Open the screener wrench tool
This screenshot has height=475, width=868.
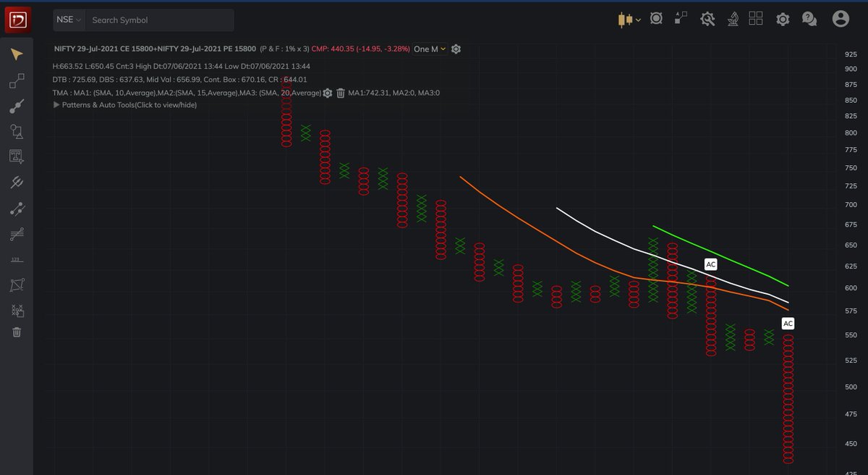point(707,20)
